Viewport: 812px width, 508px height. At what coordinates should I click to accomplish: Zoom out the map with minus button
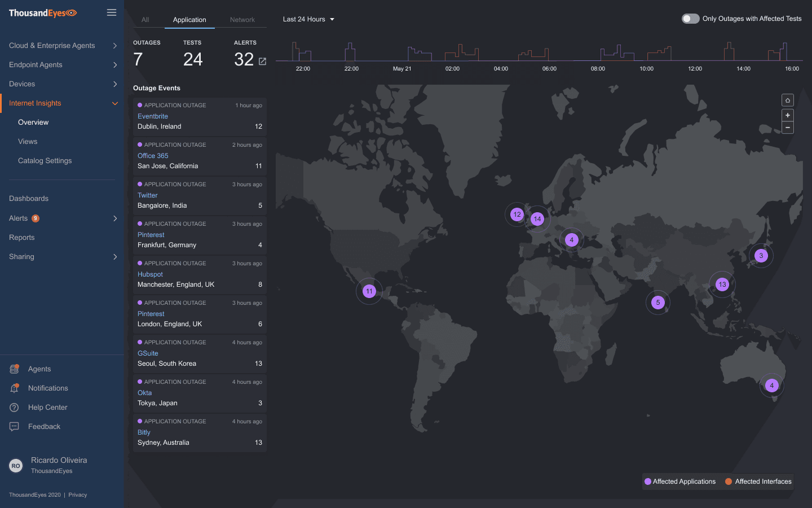coord(787,128)
